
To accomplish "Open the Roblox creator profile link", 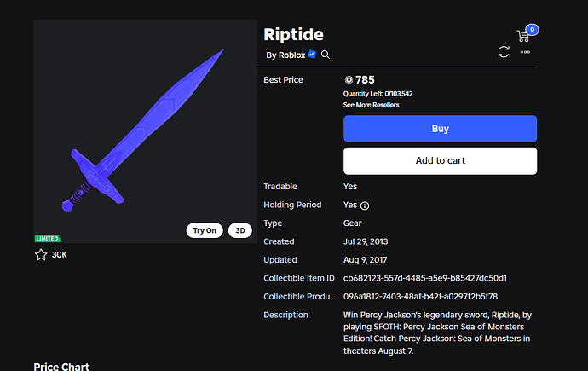I will pos(291,55).
